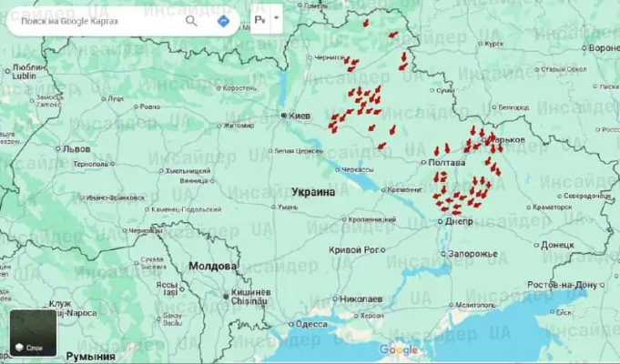
Task: Click the Google logo at the bottom
Action: point(399,350)
